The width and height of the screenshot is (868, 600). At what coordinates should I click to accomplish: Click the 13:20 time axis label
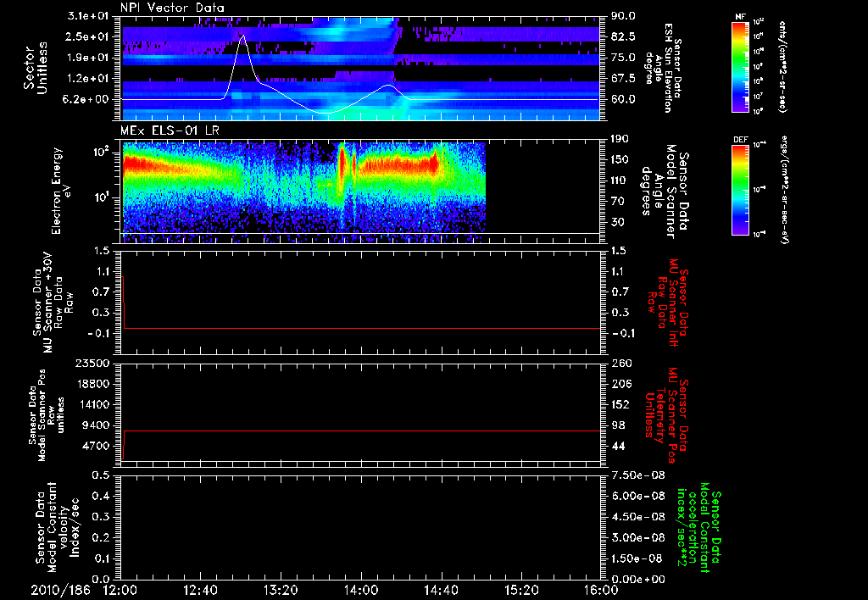click(x=281, y=590)
